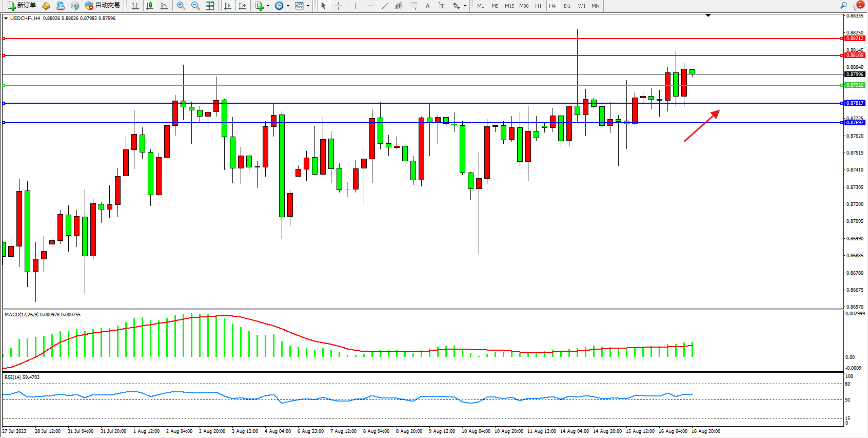Tile chart windows with grid icon
This screenshot has width=868, height=438.
click(210, 6)
